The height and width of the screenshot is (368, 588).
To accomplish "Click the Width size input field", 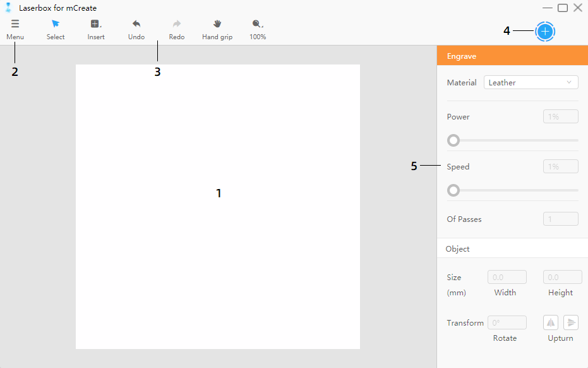I will 507,277.
